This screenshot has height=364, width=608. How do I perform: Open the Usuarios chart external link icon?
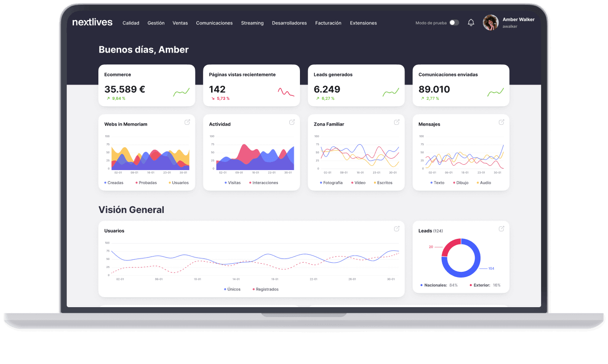396,229
